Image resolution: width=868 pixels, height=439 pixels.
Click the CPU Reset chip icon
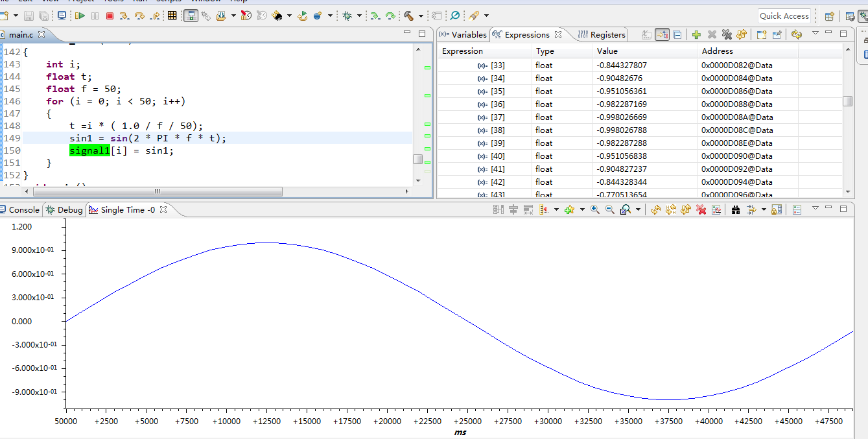[277, 16]
